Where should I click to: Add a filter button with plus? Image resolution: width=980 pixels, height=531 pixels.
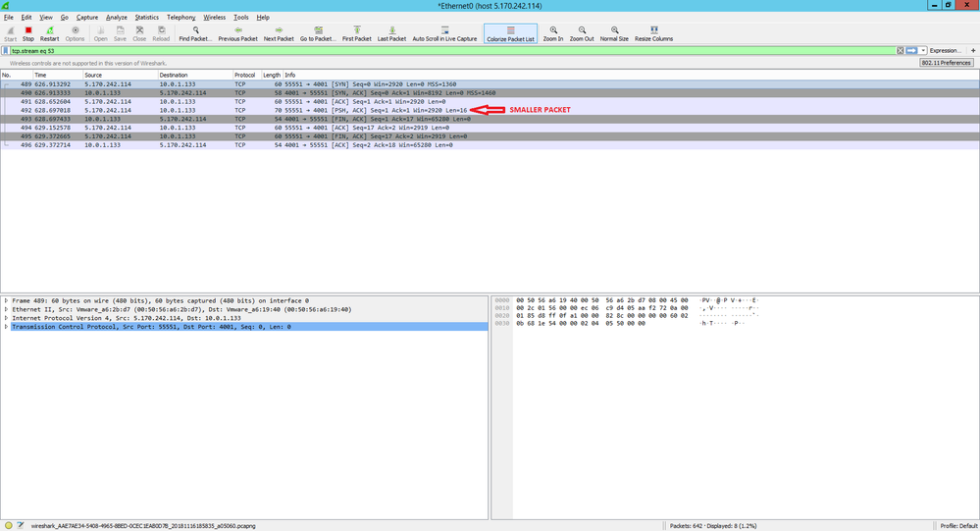[973, 51]
